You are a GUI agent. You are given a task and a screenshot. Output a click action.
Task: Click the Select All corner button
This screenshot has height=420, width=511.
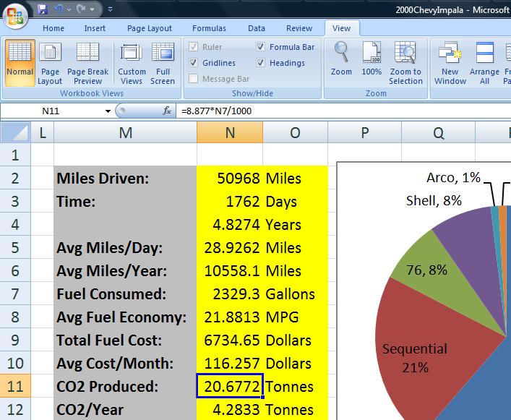(15, 132)
